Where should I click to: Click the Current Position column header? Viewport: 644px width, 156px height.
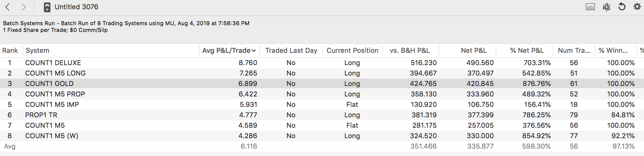[352, 51]
